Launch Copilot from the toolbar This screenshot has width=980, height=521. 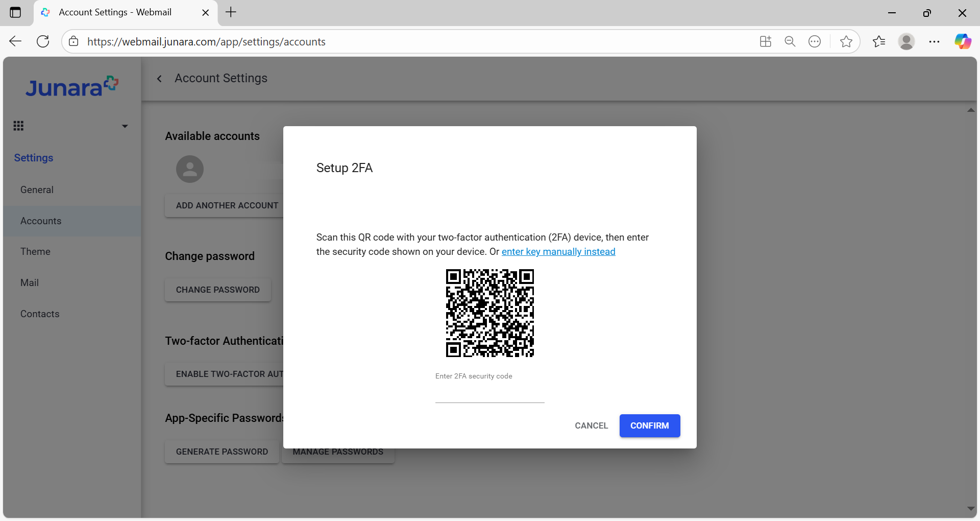coord(963,41)
